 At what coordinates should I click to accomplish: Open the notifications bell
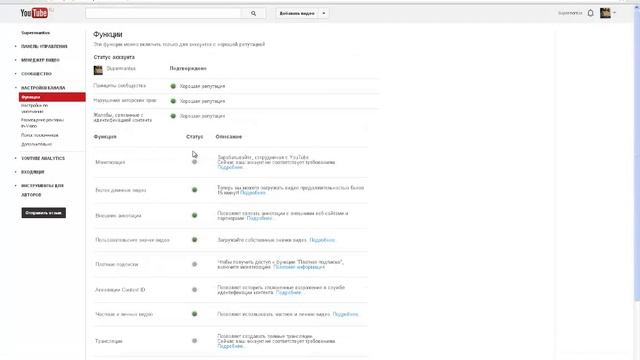tap(591, 13)
